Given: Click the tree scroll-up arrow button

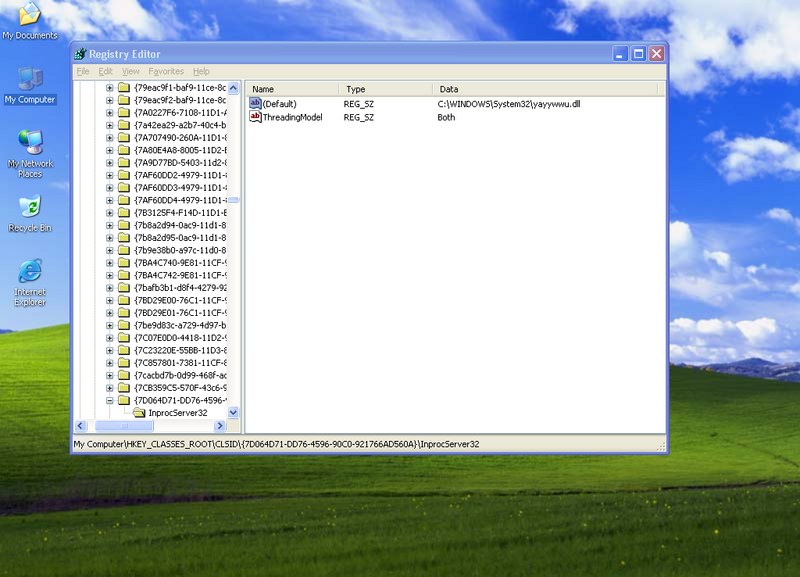Looking at the screenshot, I should (x=233, y=88).
